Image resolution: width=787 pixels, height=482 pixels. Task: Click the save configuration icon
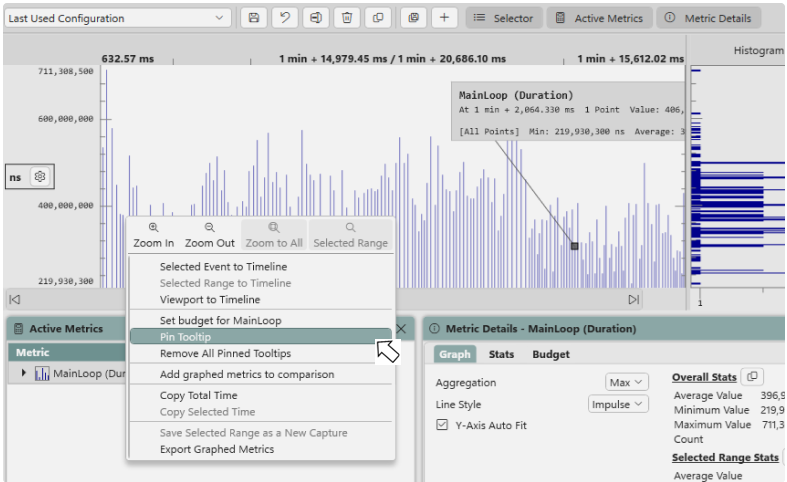tap(254, 18)
